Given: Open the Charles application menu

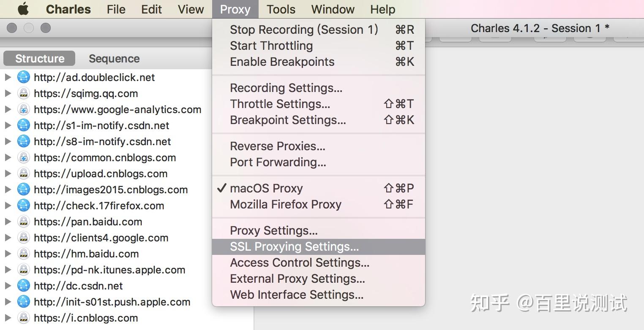Looking at the screenshot, I should click(x=68, y=9).
